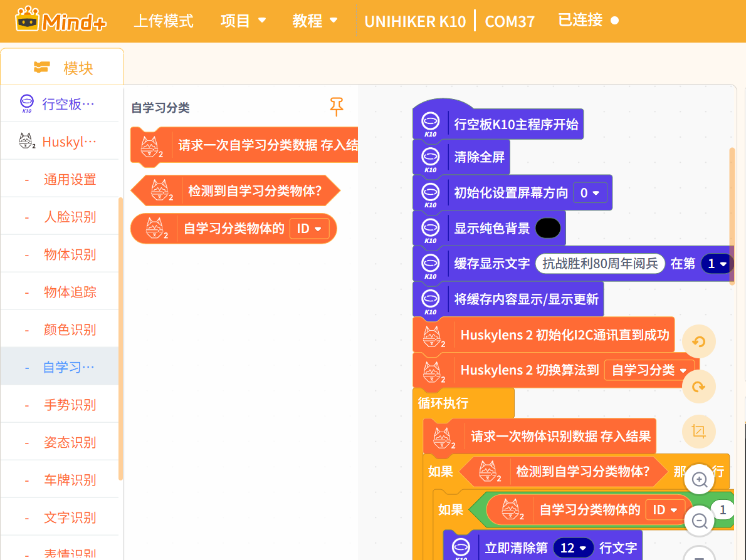Click palette block 检测到自学习分类物体?

(x=236, y=190)
